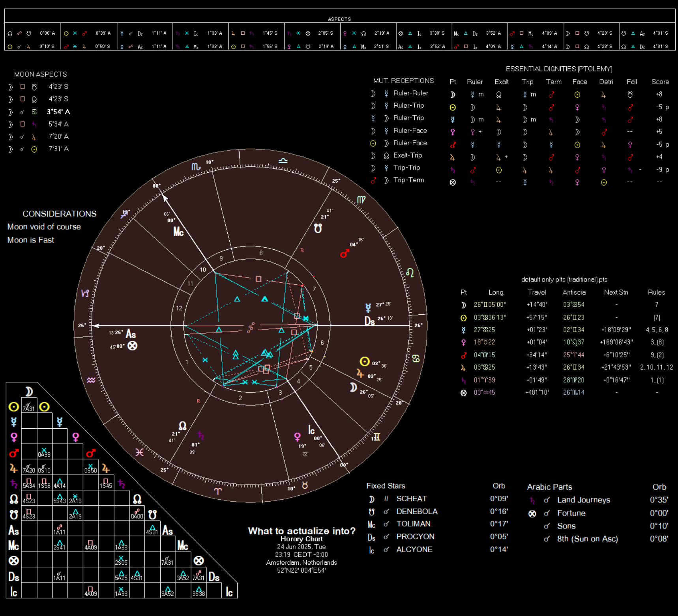This screenshot has width=678, height=616.
Task: Click the Cancer sign on the wheel rim
Action: 416,358
